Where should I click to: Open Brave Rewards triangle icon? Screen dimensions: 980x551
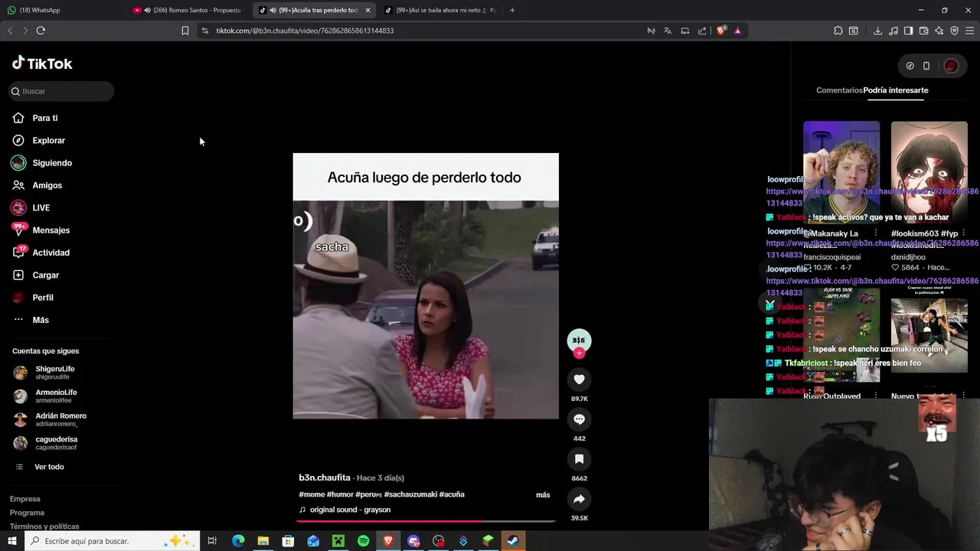coord(737,31)
